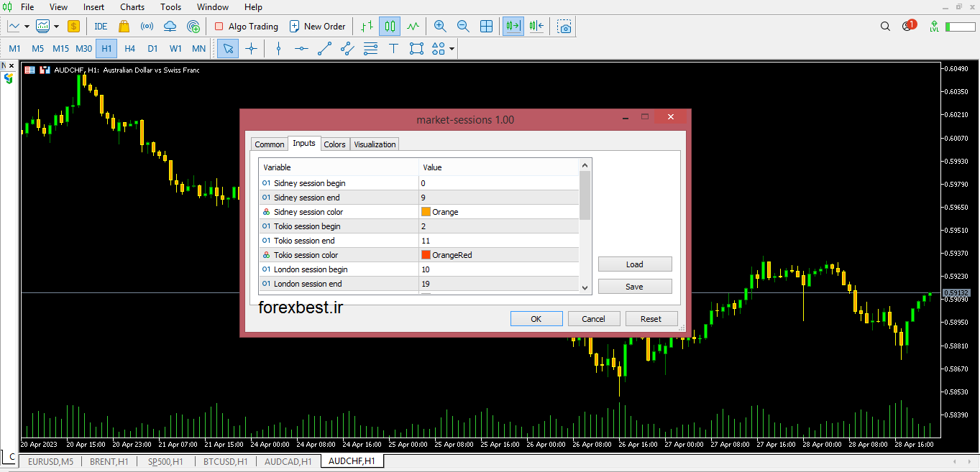Toggle chart auto scroll
Viewport: 980px width, 472px height.
[513, 26]
